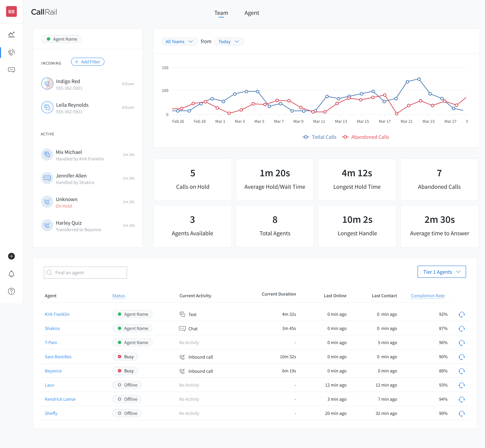Click the Find an agent search field
The width and height of the screenshot is (485, 448).
coord(85,273)
